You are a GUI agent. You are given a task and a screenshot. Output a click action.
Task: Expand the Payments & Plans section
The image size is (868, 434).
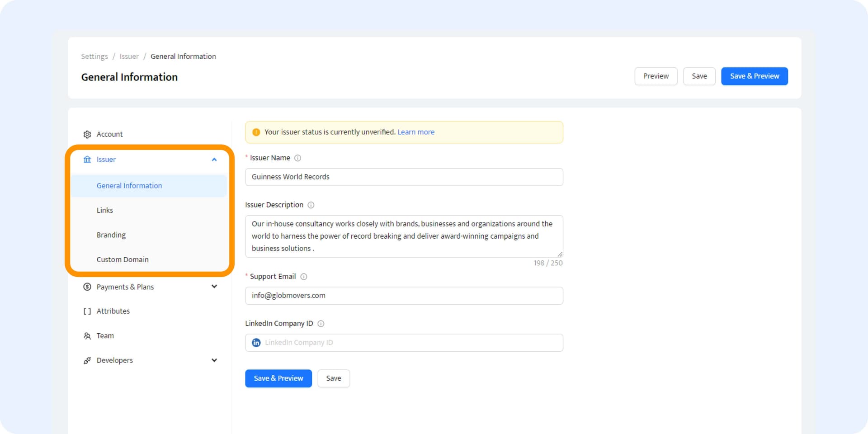(x=214, y=287)
